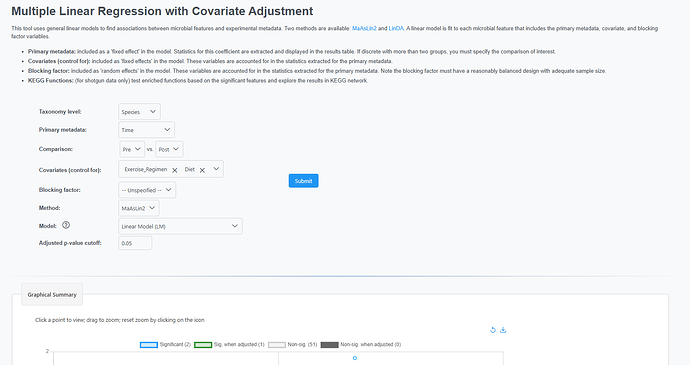Viewport: 690px width, 365px height.
Task: Open the Model dropdown showing Linear Model
Action: pyautogui.click(x=180, y=226)
